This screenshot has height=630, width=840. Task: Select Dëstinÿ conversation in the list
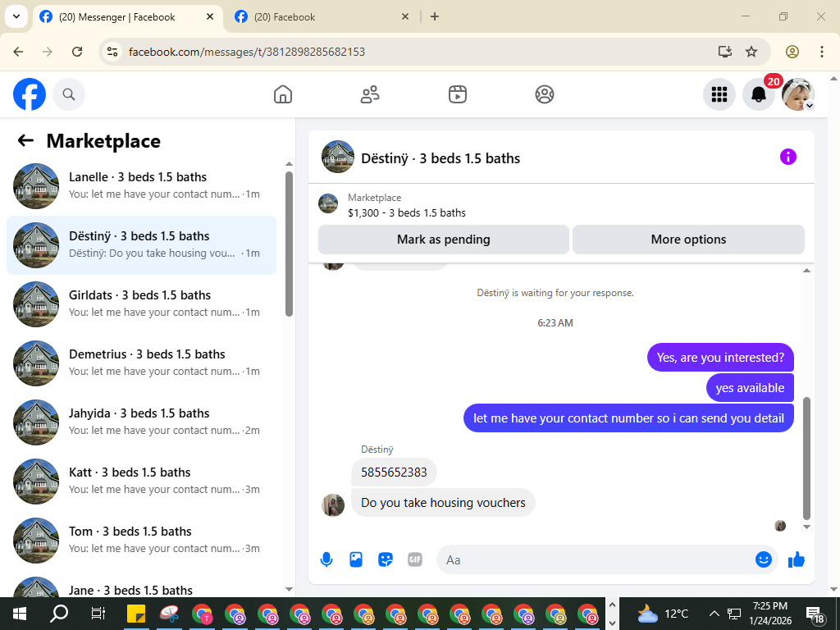tap(141, 244)
